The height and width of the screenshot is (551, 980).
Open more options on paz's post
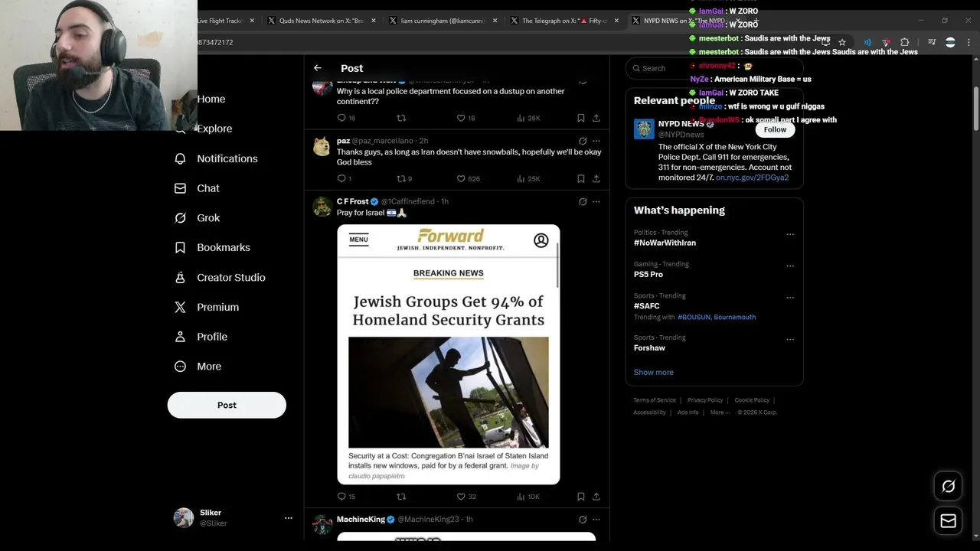[596, 141]
